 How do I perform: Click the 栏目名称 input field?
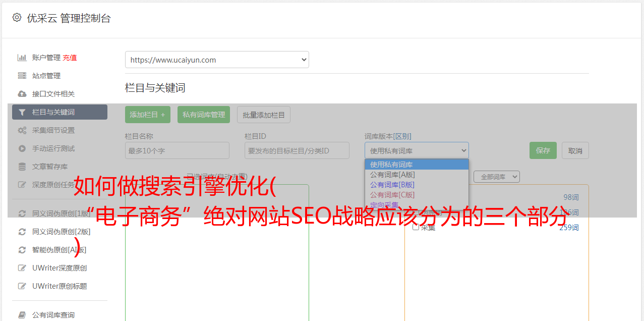point(177,150)
